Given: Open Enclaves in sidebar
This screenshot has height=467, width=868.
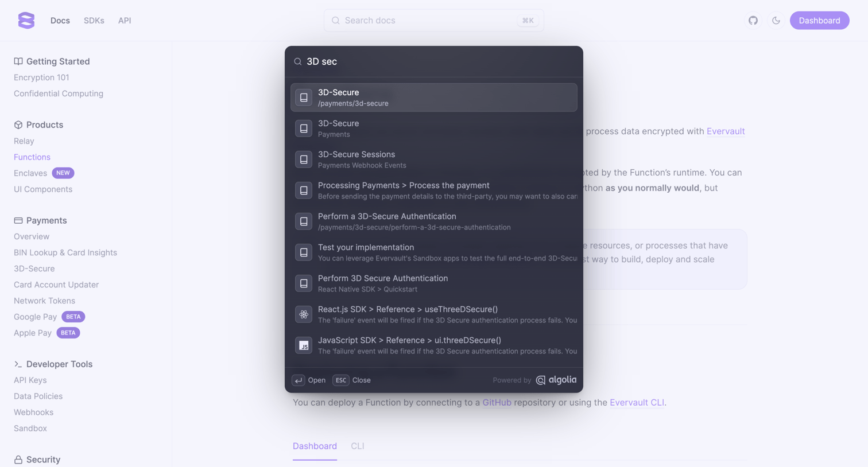Looking at the screenshot, I should pos(30,173).
